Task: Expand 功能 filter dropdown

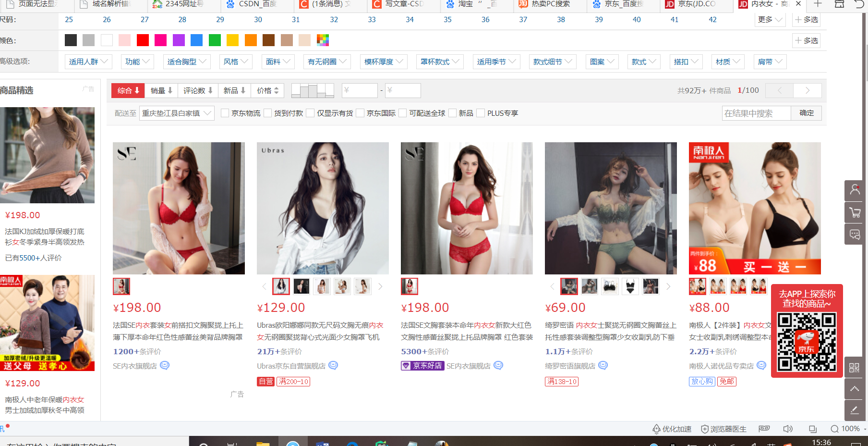Action: [138, 62]
